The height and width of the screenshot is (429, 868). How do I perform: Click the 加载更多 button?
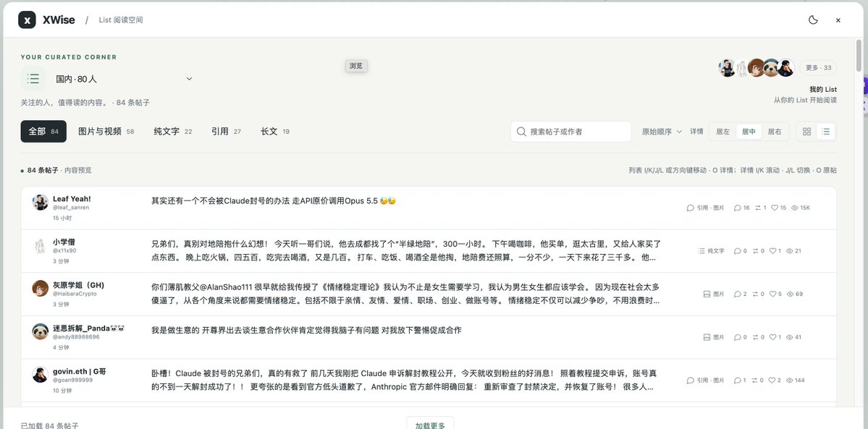pyautogui.click(x=430, y=423)
